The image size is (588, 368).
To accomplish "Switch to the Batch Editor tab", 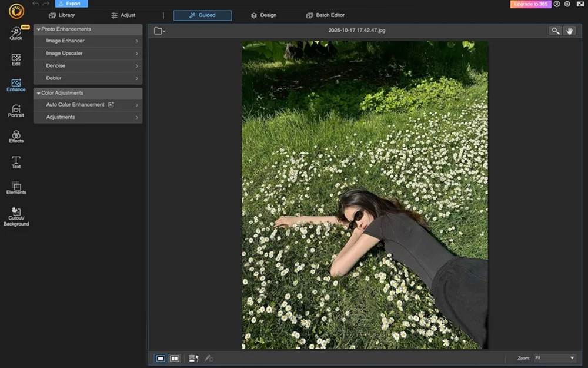I will tap(325, 15).
